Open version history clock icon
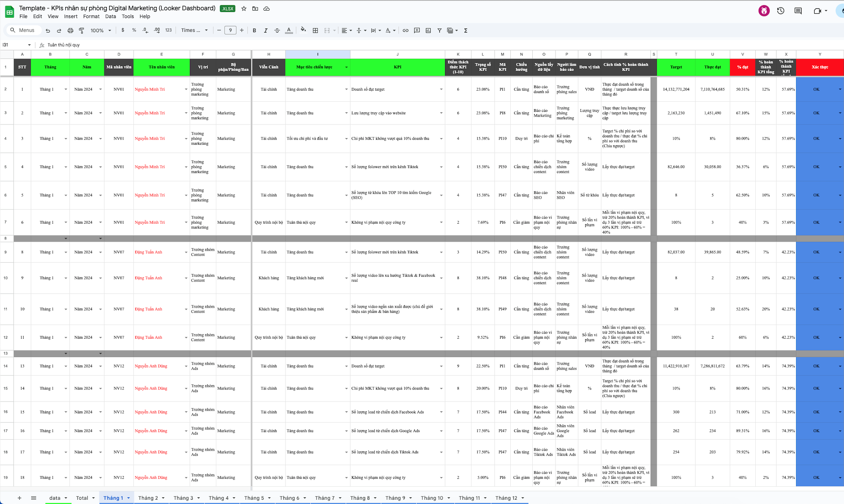 [x=780, y=11]
